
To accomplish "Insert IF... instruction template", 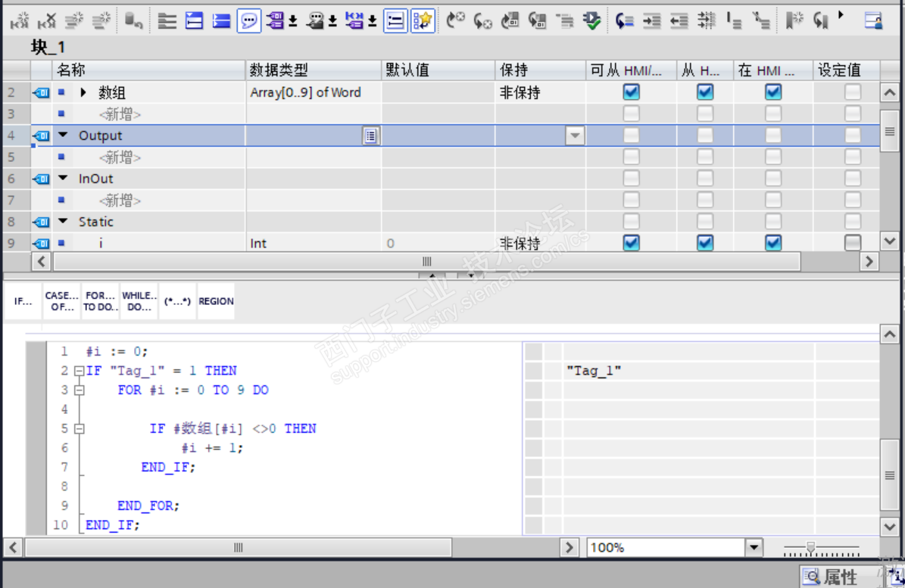I will click(23, 301).
